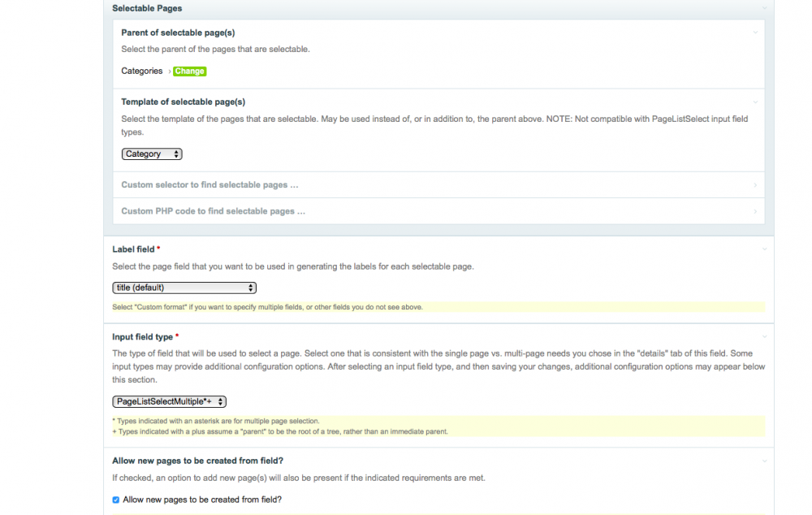Click chevron icon in Template of selectable page(s) row
The height and width of the screenshot is (515, 812).
755,102
